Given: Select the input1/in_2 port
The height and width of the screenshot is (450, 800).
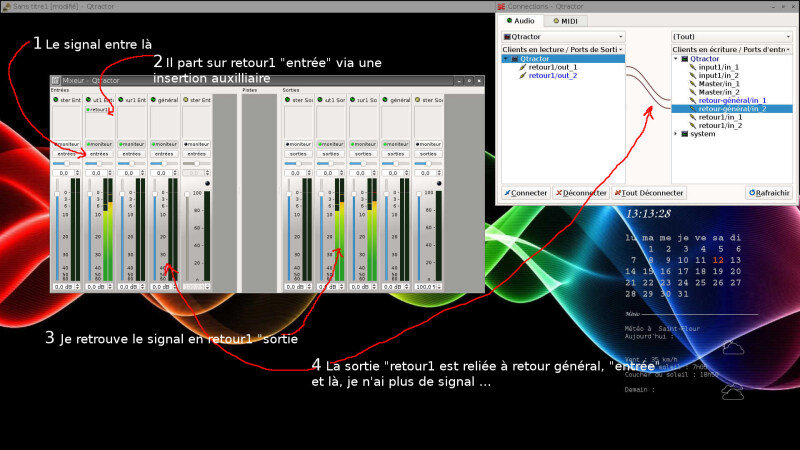Looking at the screenshot, I should pyautogui.click(x=718, y=76).
